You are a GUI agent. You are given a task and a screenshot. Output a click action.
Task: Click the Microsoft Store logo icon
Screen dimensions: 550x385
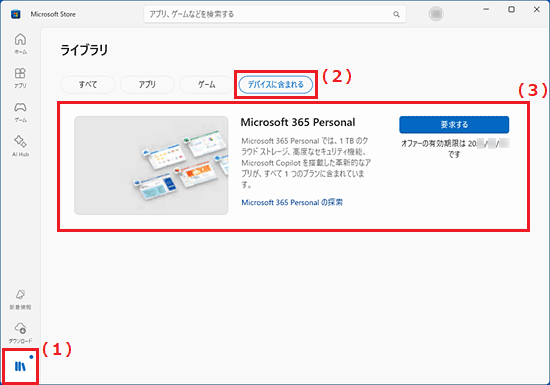(x=16, y=14)
